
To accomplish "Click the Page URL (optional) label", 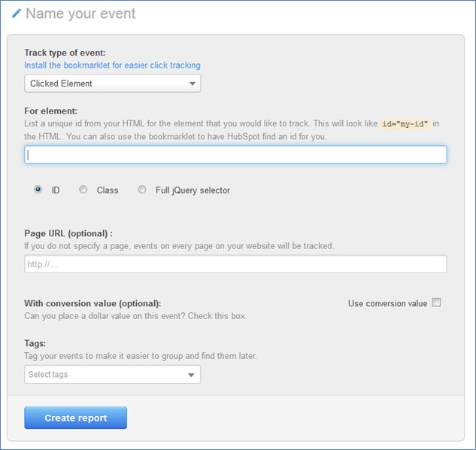I will [x=68, y=233].
